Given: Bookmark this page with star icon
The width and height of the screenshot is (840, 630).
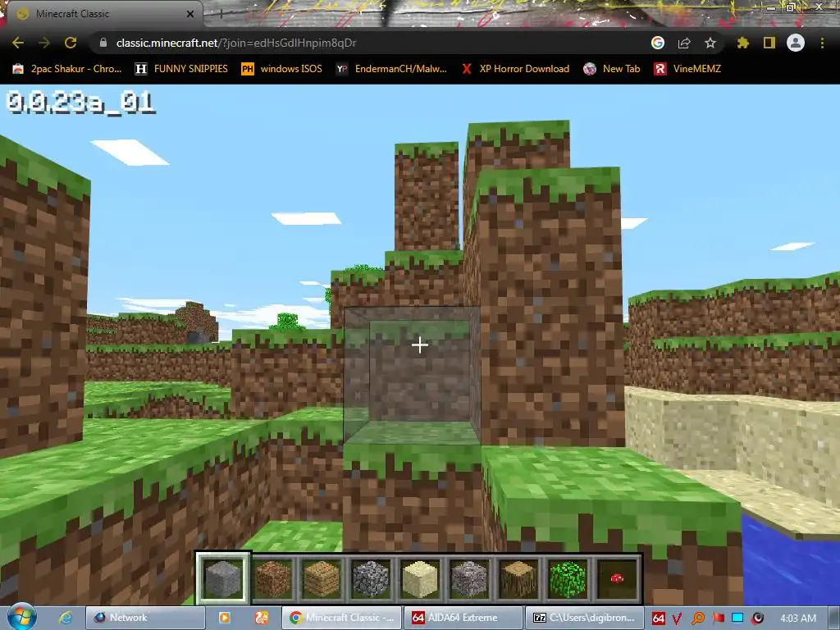Looking at the screenshot, I should pyautogui.click(x=710, y=43).
